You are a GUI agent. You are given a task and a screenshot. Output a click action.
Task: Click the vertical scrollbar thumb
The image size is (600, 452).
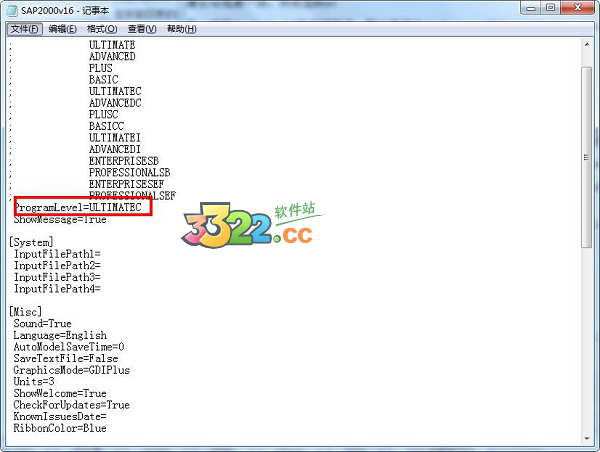pyautogui.click(x=587, y=157)
